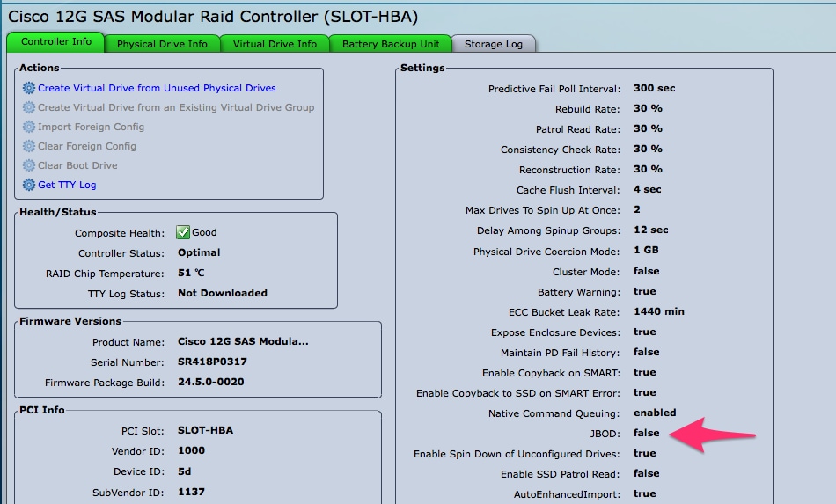Select the SubVendor ID value 1137
Image resolution: width=836 pixels, height=504 pixels.
click(191, 492)
